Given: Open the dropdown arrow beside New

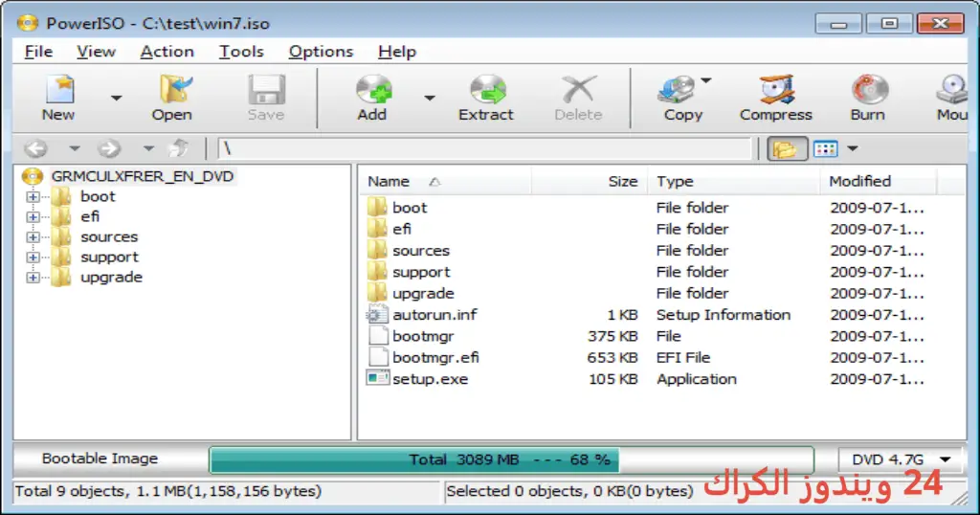Looking at the screenshot, I should pos(116,98).
